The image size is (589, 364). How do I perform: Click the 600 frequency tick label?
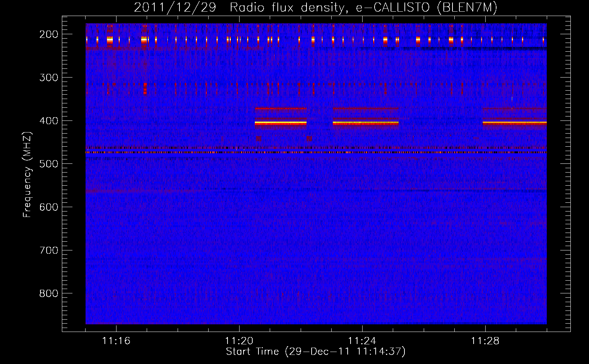pos(48,207)
